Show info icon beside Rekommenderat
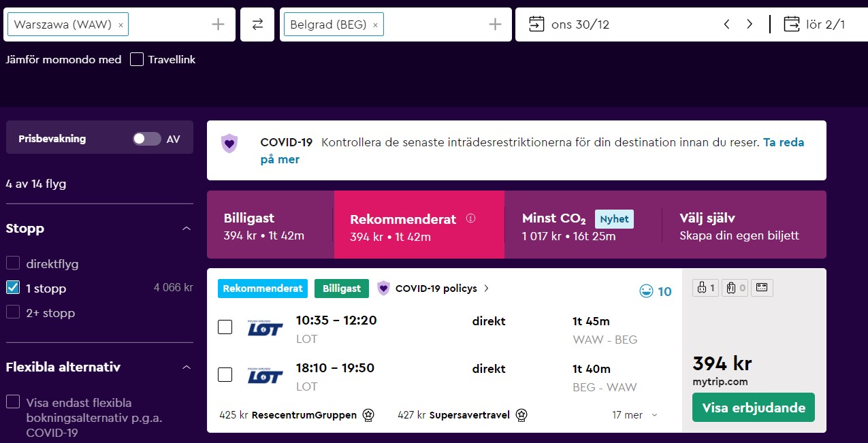 pyautogui.click(x=470, y=218)
